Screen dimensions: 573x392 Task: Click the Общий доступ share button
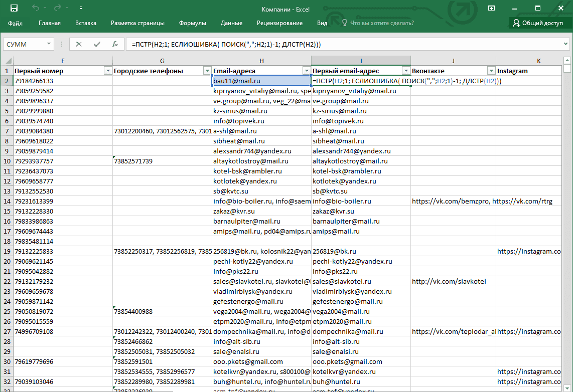pyautogui.click(x=538, y=23)
